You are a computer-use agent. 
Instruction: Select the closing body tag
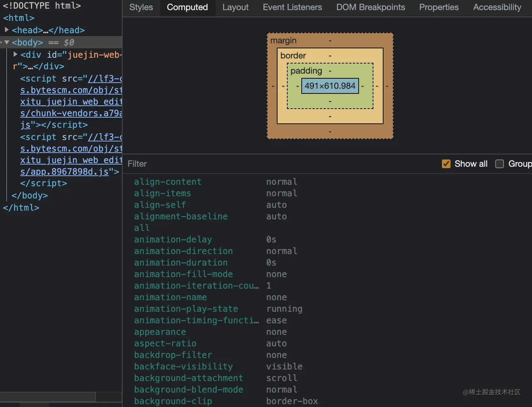click(x=30, y=196)
